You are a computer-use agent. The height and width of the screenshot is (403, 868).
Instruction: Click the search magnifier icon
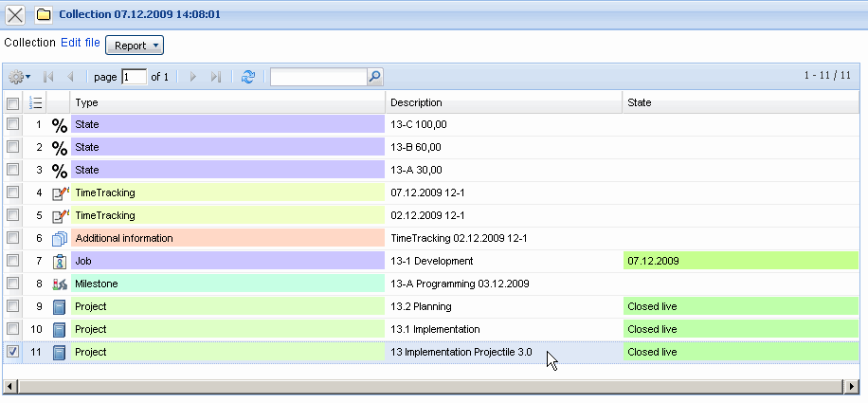point(374,77)
